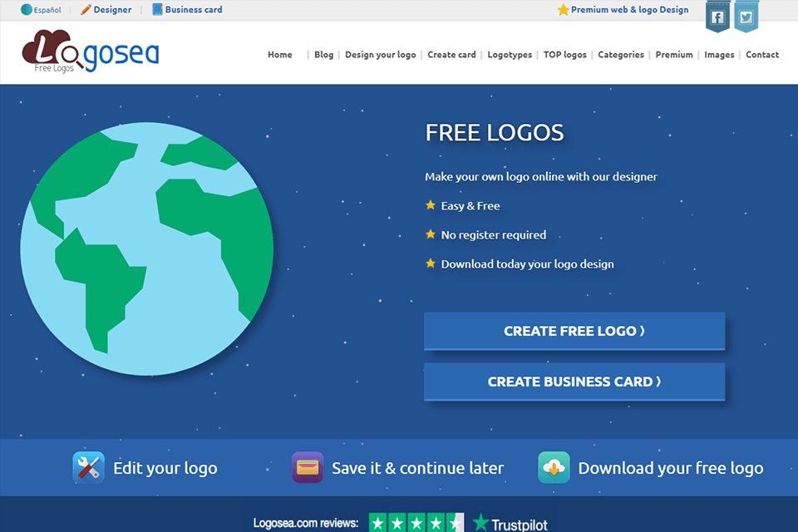Select Create card in navigation
The height and width of the screenshot is (532, 798).
click(451, 55)
